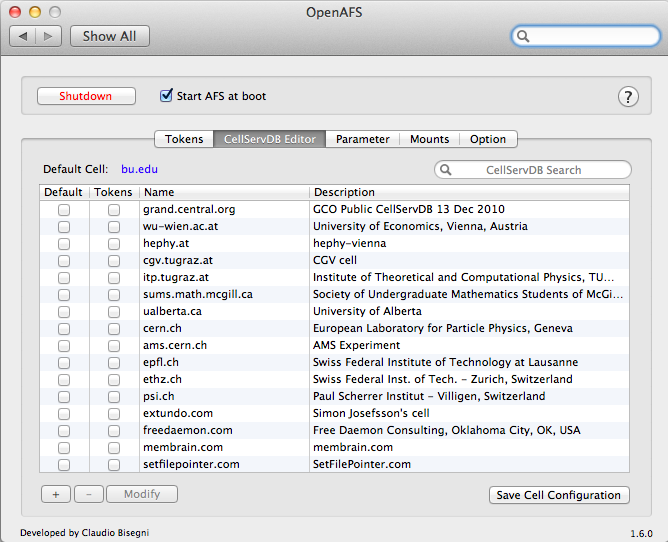Select the freedaemon.com cell name
This screenshot has width=668, height=542.
click(x=188, y=431)
